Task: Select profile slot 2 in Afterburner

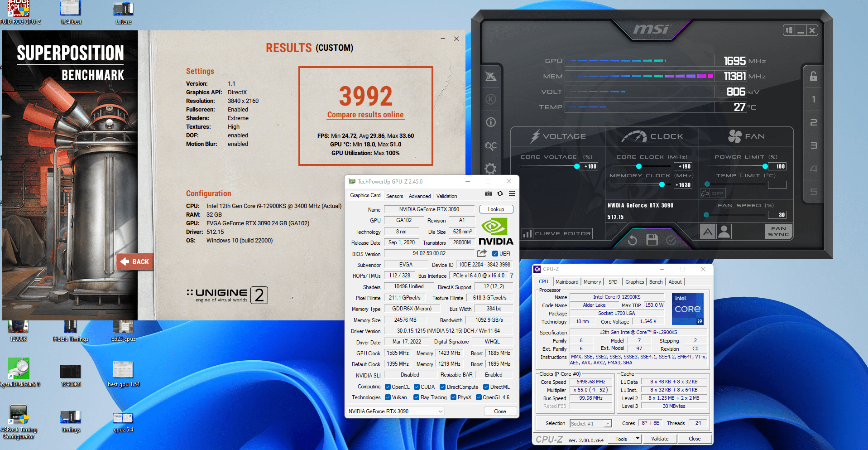Action: coord(814,122)
